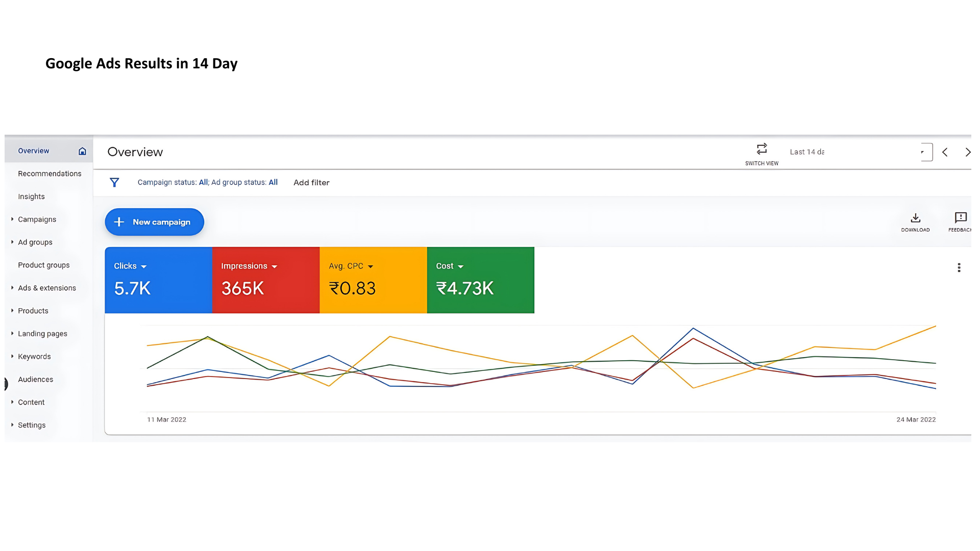
Task: Click the New campaign button
Action: point(154,222)
